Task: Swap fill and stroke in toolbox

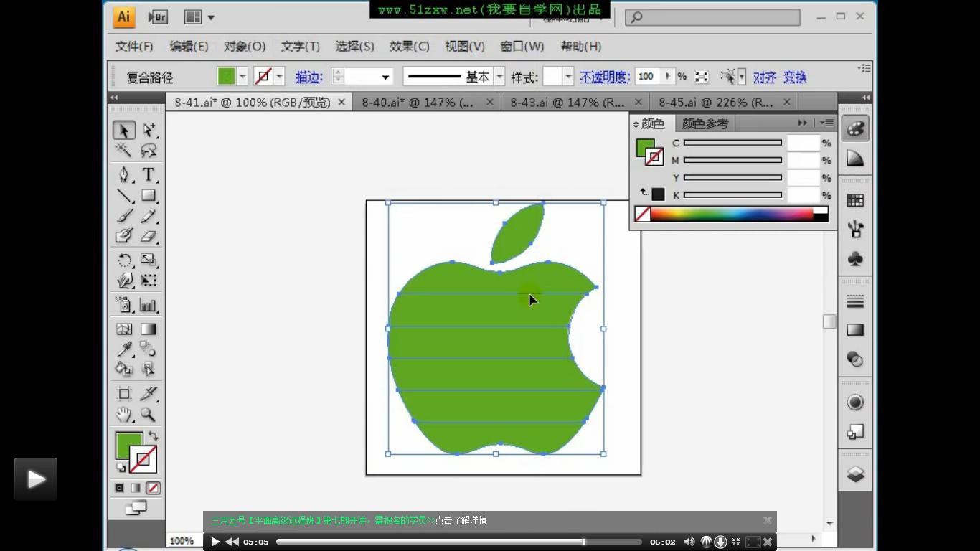Action: pyautogui.click(x=153, y=435)
